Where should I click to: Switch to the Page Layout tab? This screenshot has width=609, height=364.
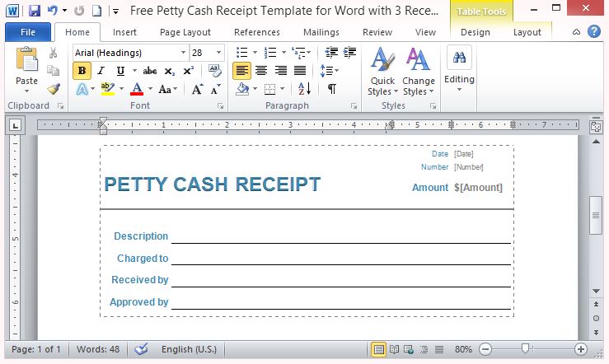(185, 32)
